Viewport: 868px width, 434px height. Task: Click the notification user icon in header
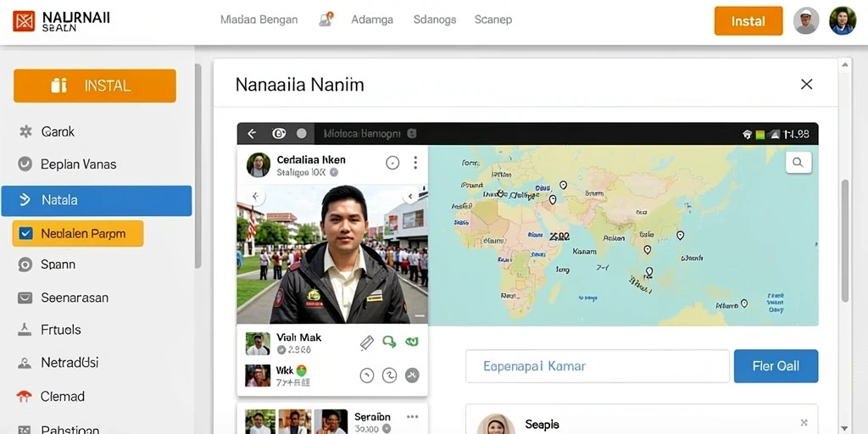(x=325, y=19)
